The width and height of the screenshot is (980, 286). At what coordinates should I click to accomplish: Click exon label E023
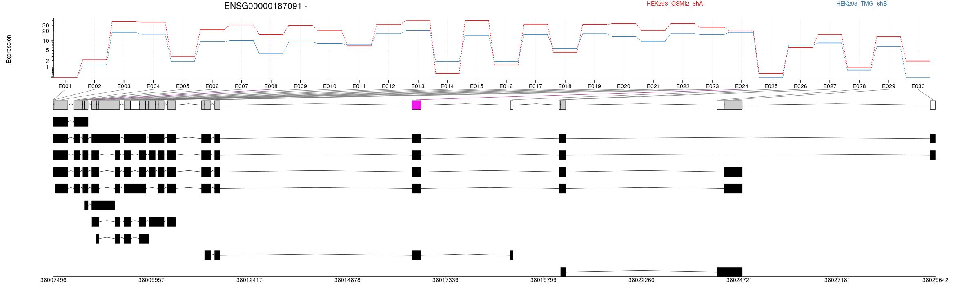[712, 86]
